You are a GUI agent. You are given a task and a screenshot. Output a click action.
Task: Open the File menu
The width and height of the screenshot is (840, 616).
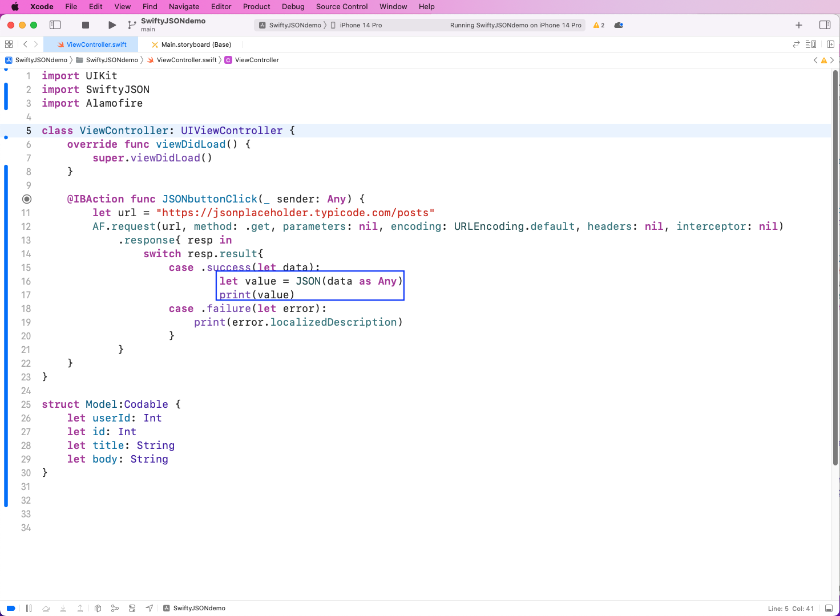coord(71,7)
